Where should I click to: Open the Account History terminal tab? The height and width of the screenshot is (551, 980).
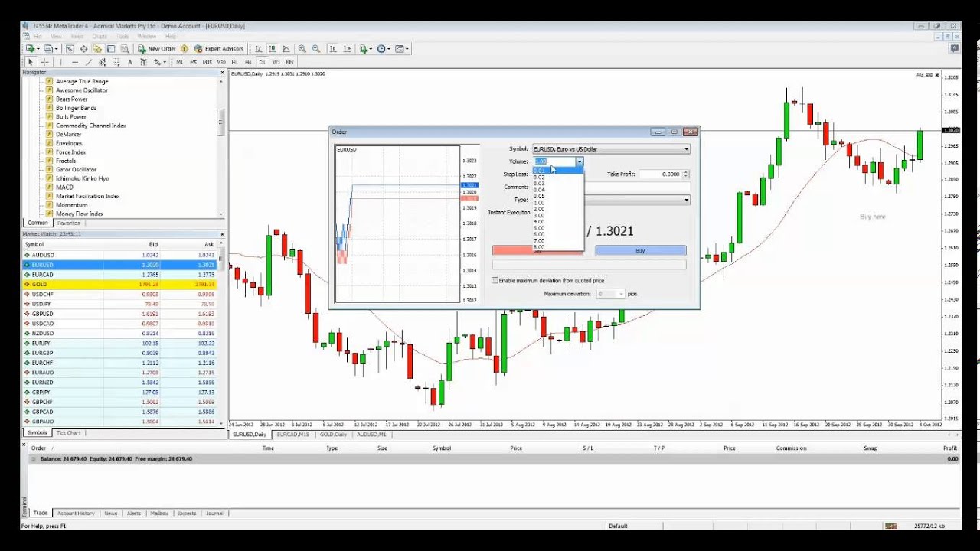(x=76, y=514)
